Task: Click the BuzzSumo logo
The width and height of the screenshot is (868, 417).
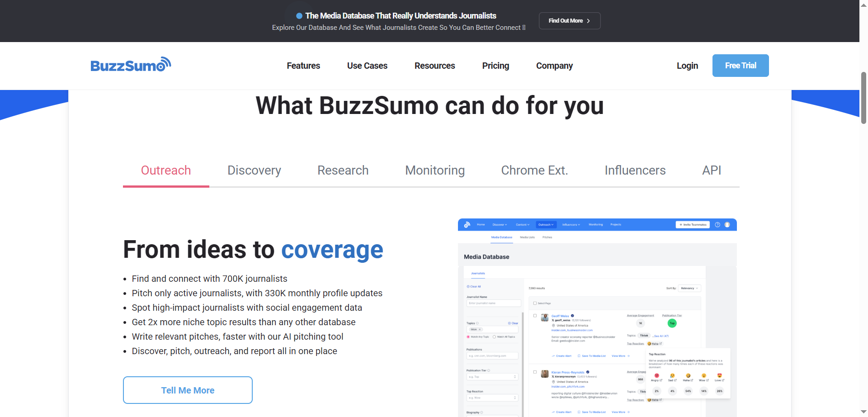Action: [x=131, y=65]
